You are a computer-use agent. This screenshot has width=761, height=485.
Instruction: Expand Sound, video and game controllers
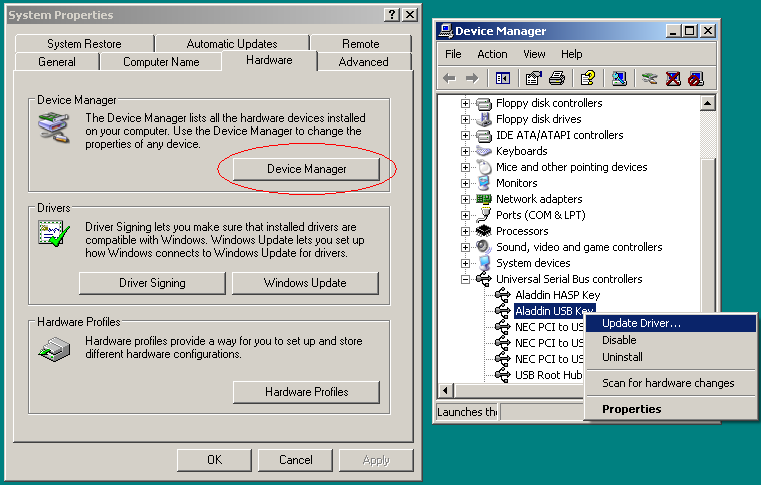[x=465, y=247]
